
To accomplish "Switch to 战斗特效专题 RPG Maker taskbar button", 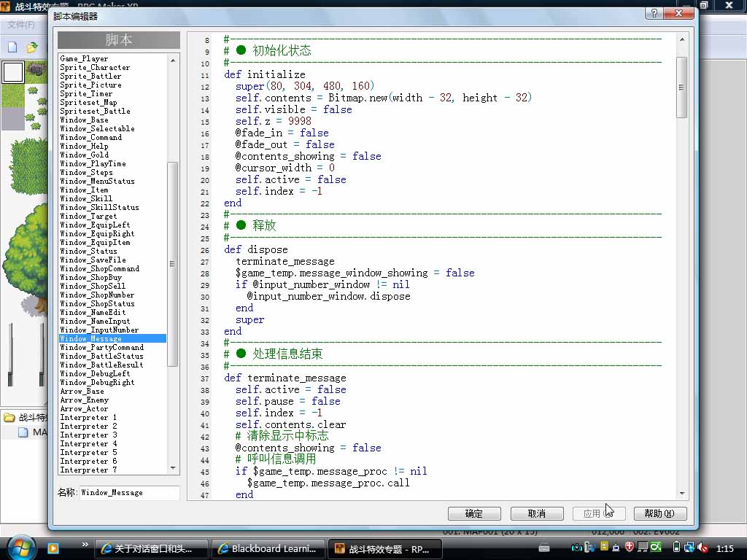I will tap(385, 548).
